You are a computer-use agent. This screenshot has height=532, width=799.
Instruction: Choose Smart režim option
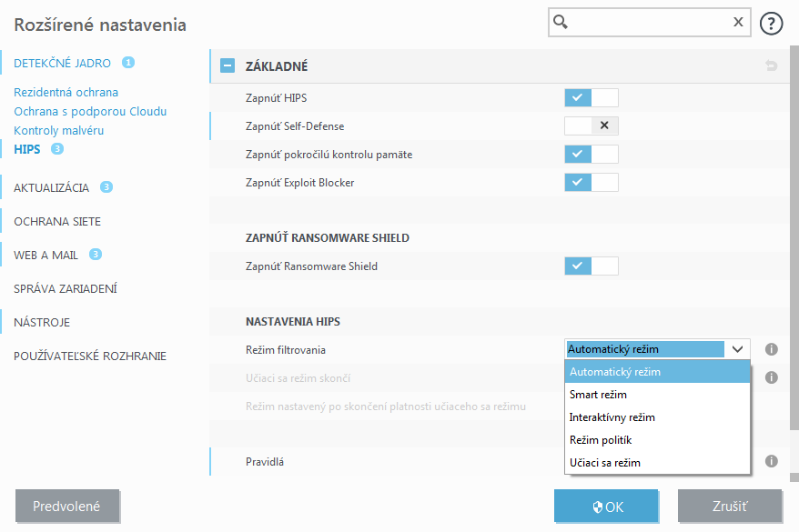click(x=598, y=395)
